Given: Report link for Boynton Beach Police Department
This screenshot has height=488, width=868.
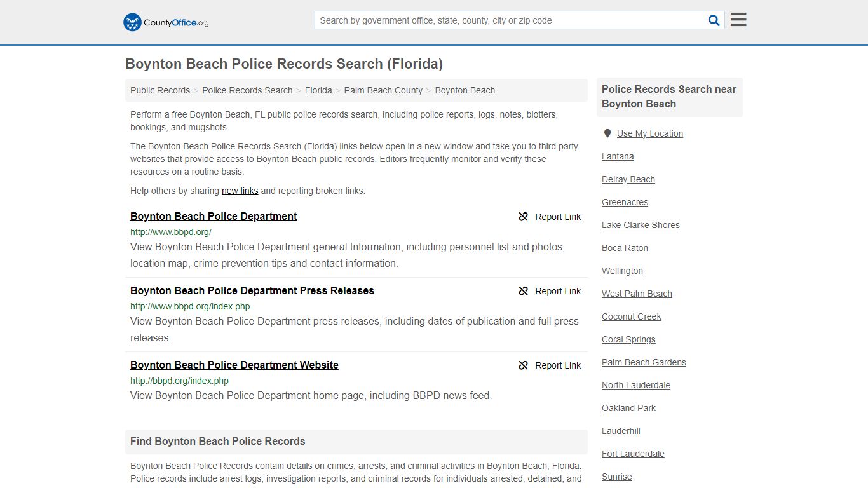Looking at the screenshot, I should [550, 217].
